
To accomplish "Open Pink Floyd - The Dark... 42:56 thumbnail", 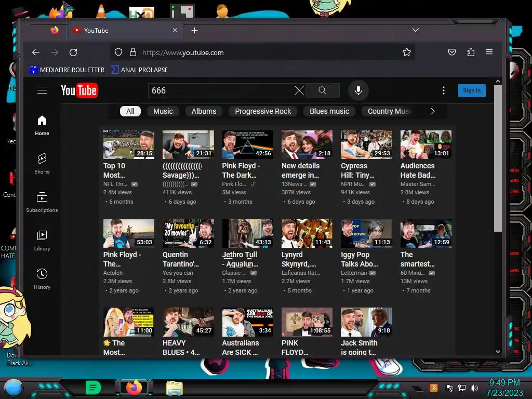I will (248, 144).
